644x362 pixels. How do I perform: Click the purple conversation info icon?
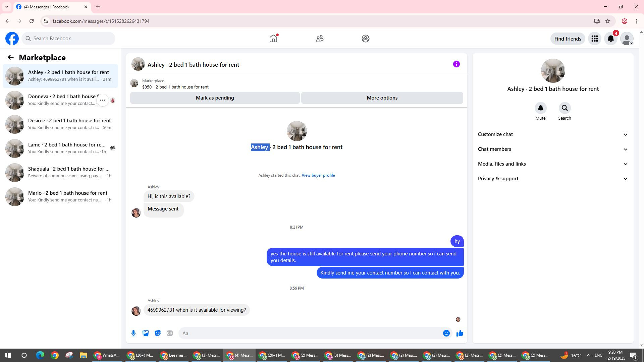456,64
